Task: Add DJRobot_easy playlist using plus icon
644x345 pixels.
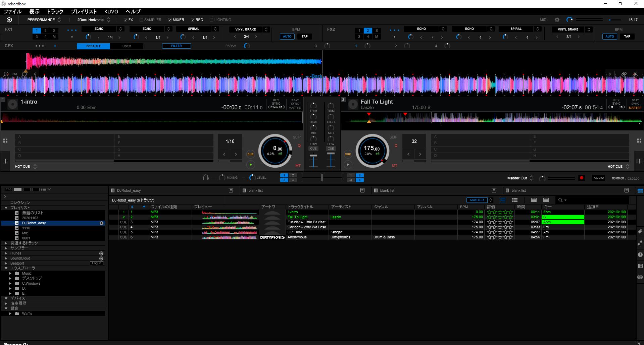Action: 101,223
